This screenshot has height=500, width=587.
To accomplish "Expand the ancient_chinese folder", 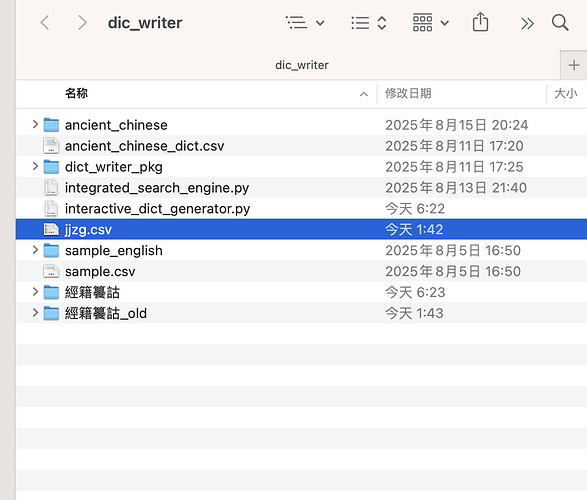I will point(35,124).
